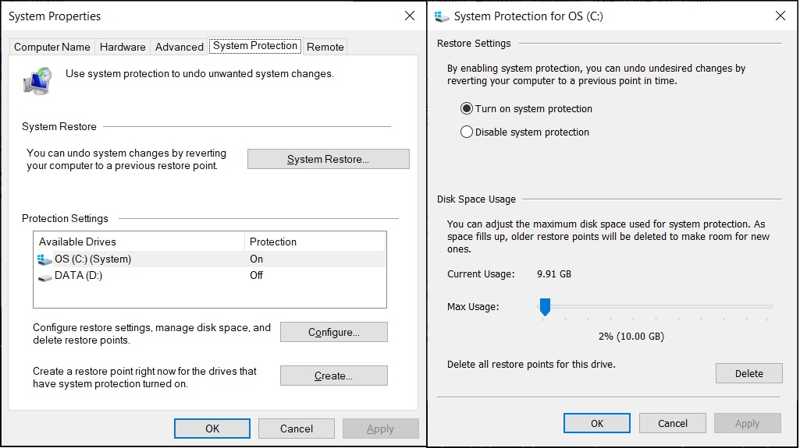Select Turn on system protection

[467, 109]
